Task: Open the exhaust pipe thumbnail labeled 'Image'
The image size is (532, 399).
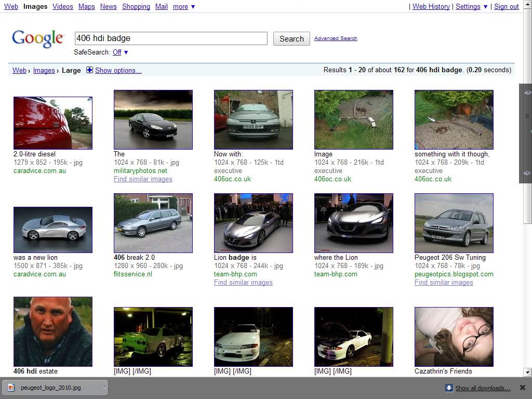Action: coord(353,119)
